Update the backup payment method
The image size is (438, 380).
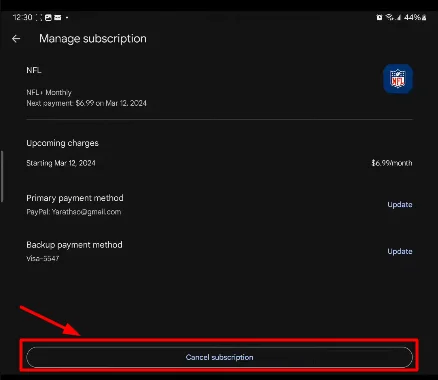point(400,251)
